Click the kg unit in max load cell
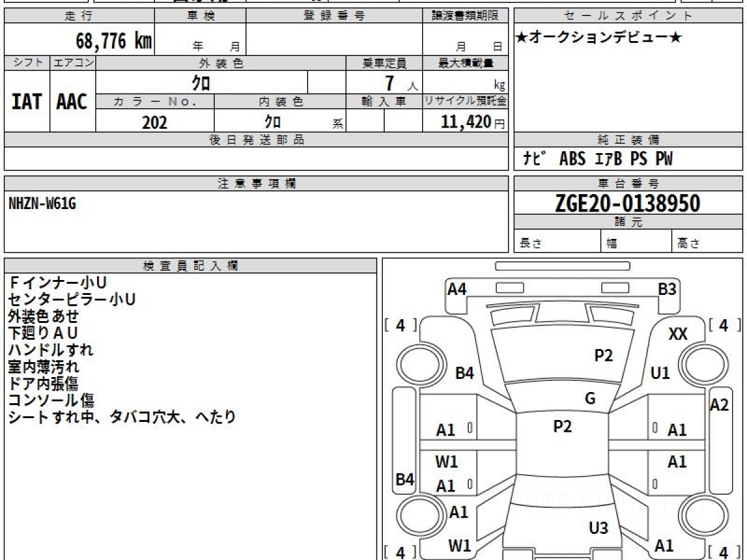This screenshot has width=747, height=560. pos(499,86)
